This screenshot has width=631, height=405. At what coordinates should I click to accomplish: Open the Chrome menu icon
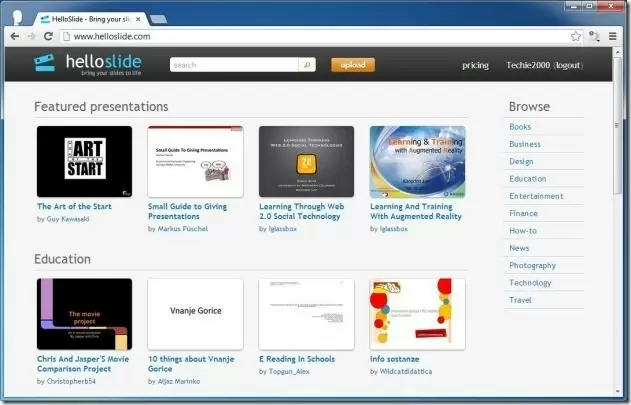coord(613,36)
